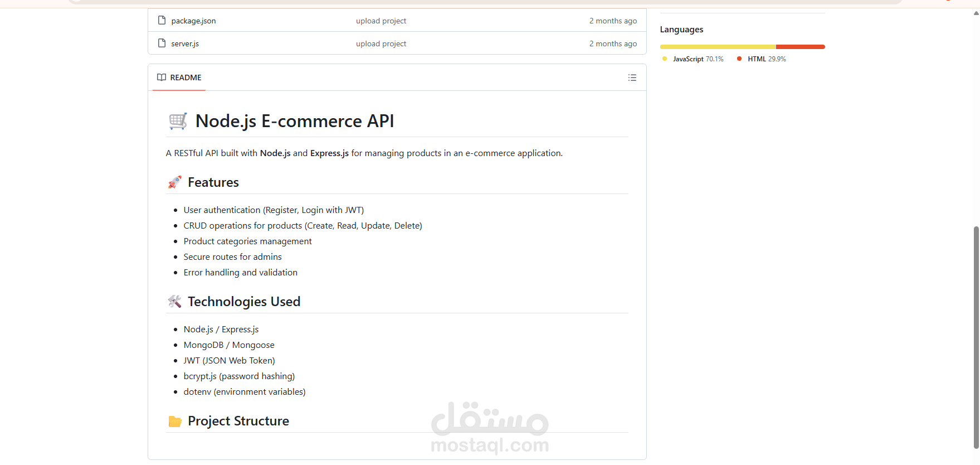Click the red HTML legend dot

click(x=739, y=59)
